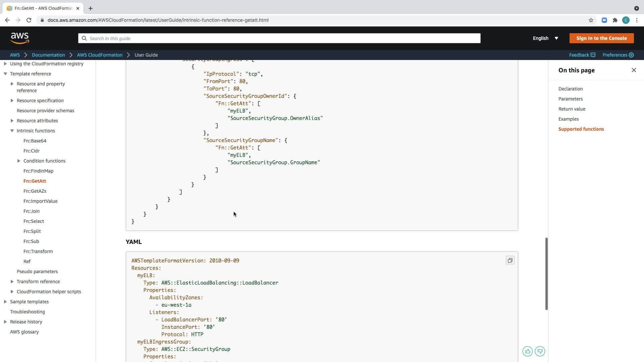Click the Sign In to the Console button
644x362 pixels.
[601, 38]
